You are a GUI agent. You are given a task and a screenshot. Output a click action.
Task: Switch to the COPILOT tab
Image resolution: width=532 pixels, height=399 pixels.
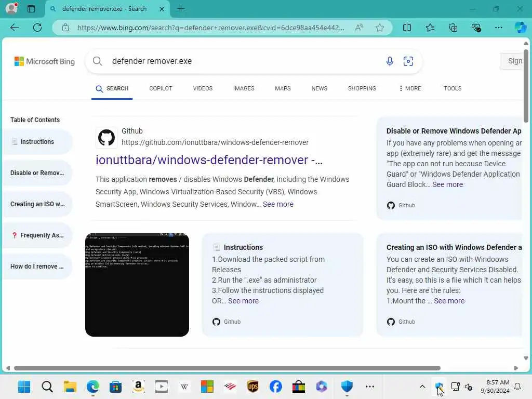161,88
